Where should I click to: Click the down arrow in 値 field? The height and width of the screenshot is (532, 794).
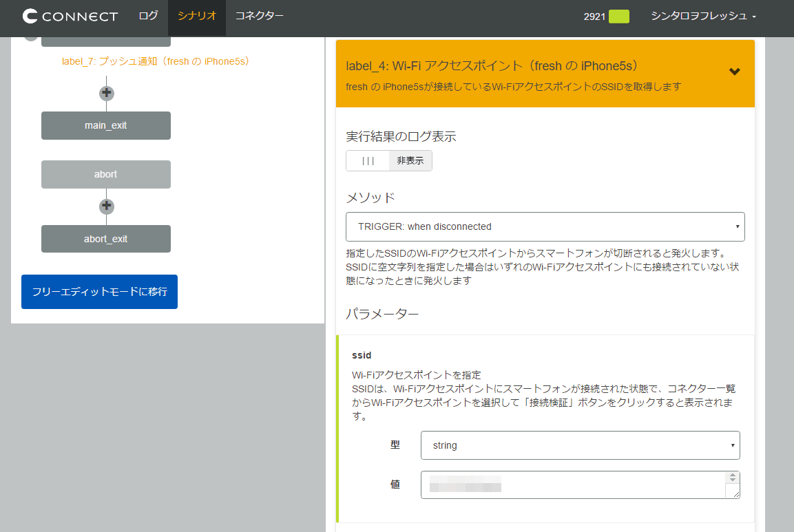click(733, 480)
